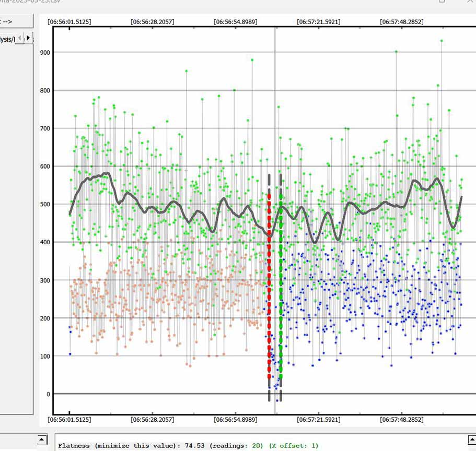This screenshot has width=476, height=451.
Task: Click the tab scroll right arrow
Action: 28,38
